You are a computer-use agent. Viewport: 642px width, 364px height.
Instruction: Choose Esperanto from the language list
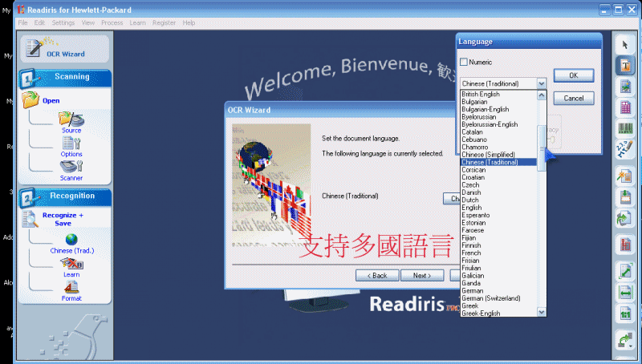[498, 215]
